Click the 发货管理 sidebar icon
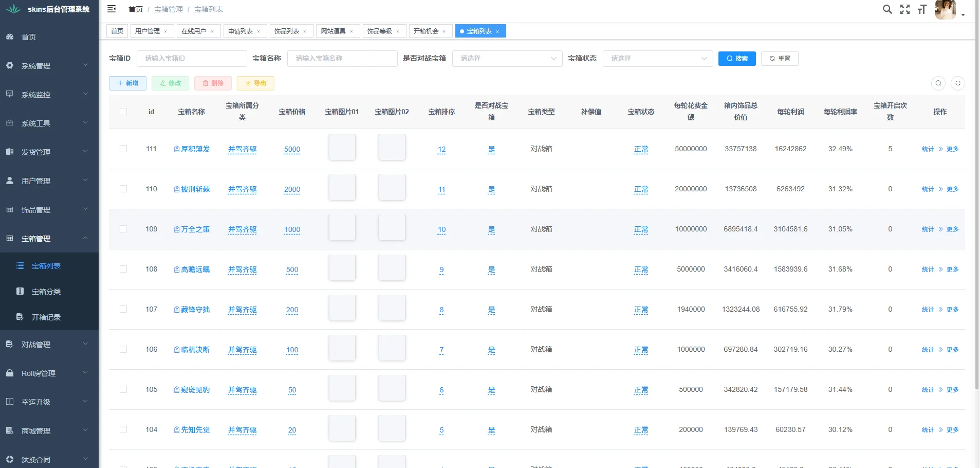Image resolution: width=980 pixels, height=468 pixels. pos(10,152)
